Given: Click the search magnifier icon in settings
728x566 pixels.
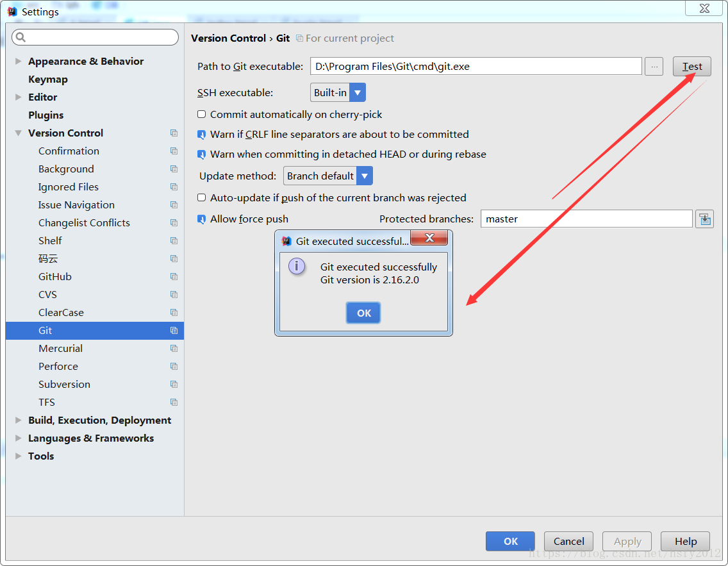Looking at the screenshot, I should pos(21,37).
